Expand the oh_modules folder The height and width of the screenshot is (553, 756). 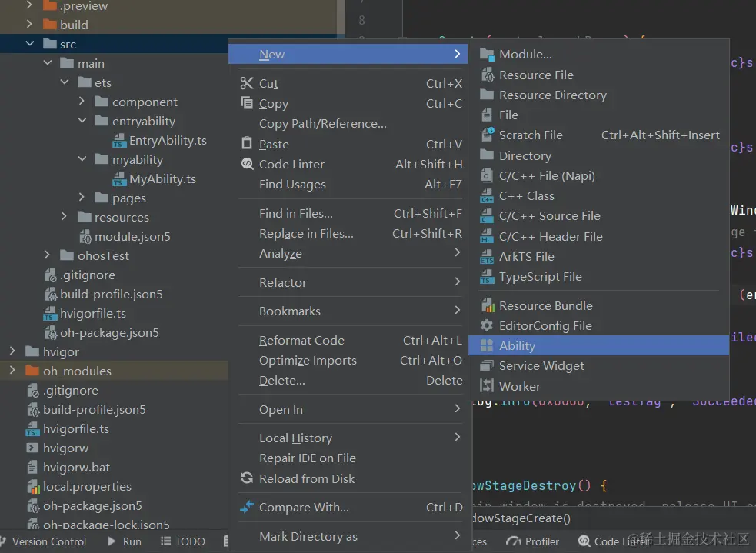click(12, 370)
